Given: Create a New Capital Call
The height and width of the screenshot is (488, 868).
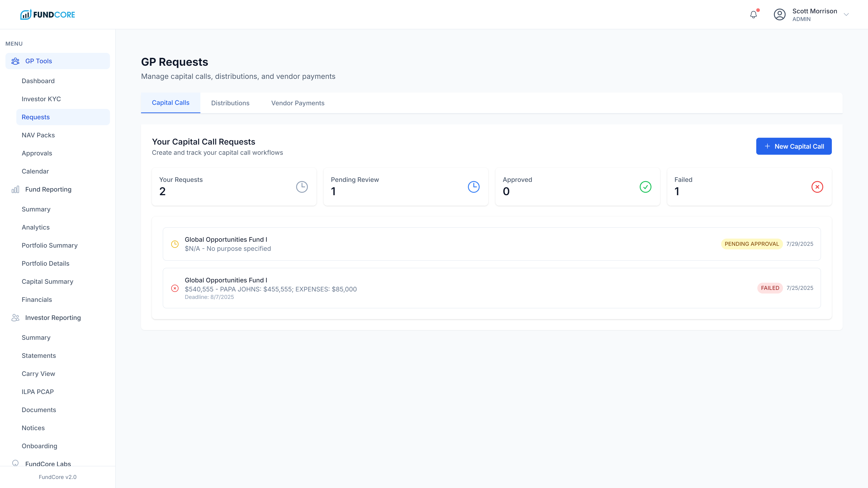Looking at the screenshot, I should coord(794,146).
